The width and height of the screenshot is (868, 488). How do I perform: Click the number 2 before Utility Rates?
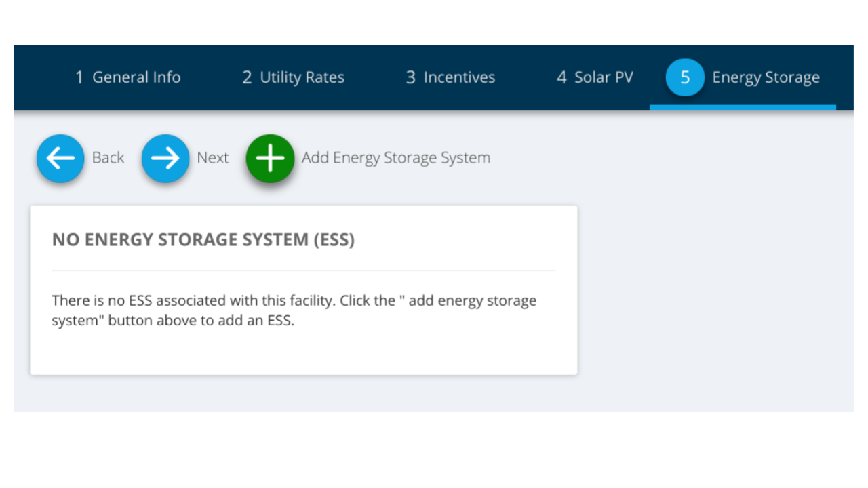click(247, 78)
